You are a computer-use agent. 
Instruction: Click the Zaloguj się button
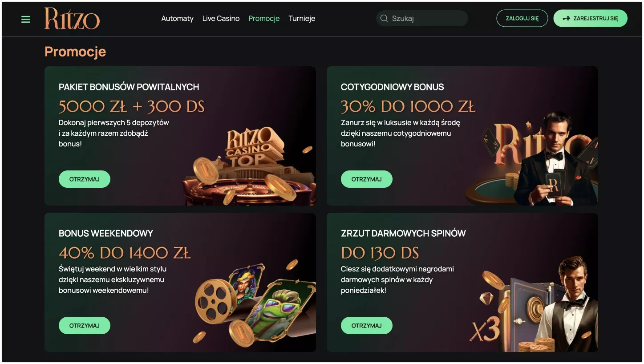522,18
